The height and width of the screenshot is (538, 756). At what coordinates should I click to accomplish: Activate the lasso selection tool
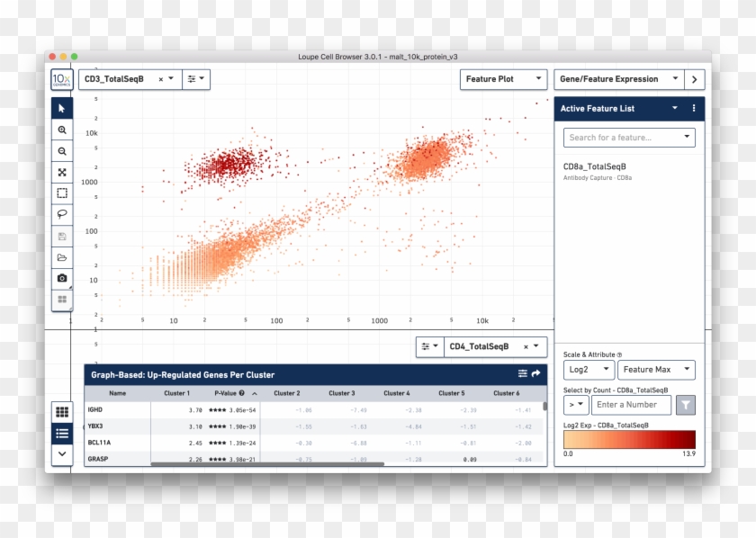click(x=61, y=214)
